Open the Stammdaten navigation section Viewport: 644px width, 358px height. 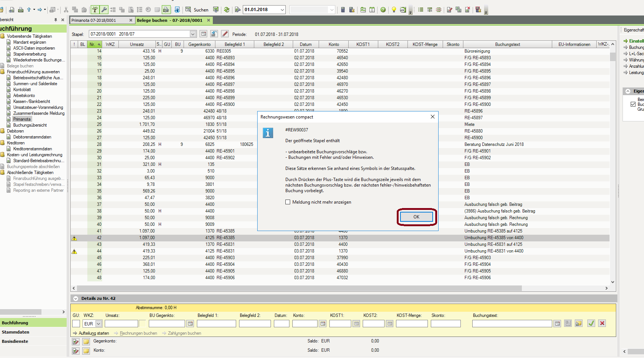pos(16,332)
